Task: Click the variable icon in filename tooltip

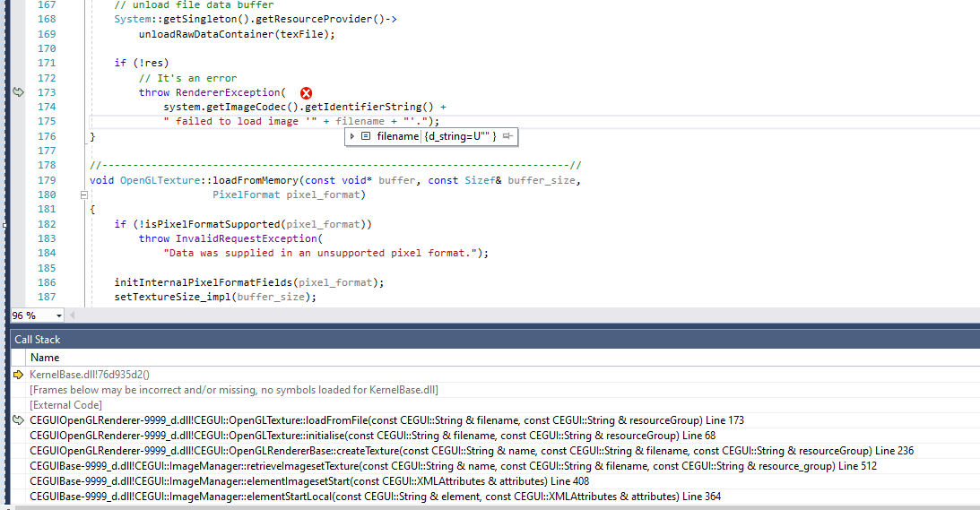Action: click(366, 136)
